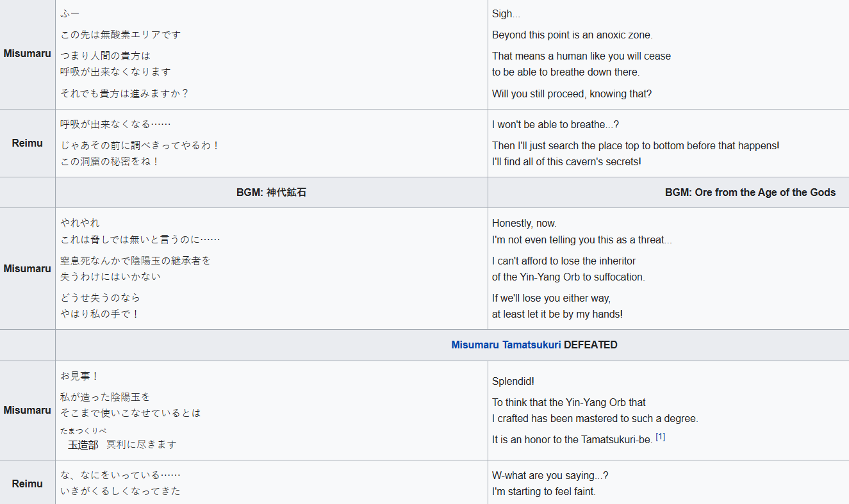849x504 pixels.
Task: Open footnote reference [1]
Action: coord(660,437)
